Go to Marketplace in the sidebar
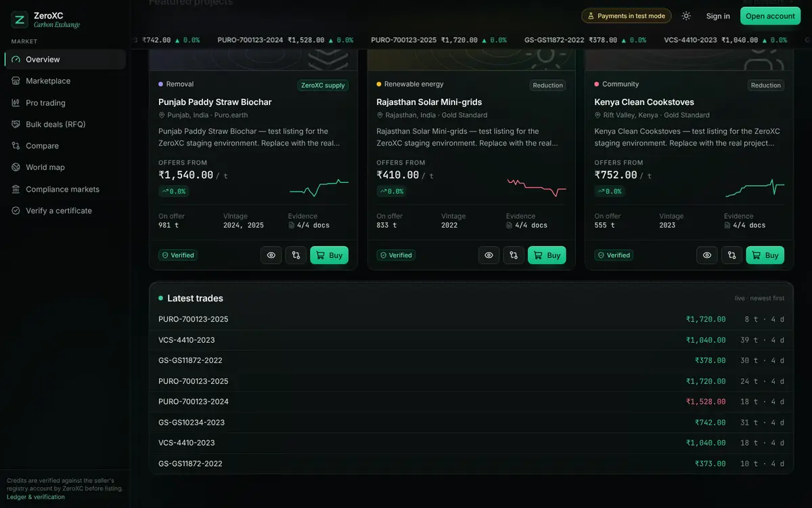Image resolution: width=812 pixels, height=508 pixels. [x=65, y=81]
